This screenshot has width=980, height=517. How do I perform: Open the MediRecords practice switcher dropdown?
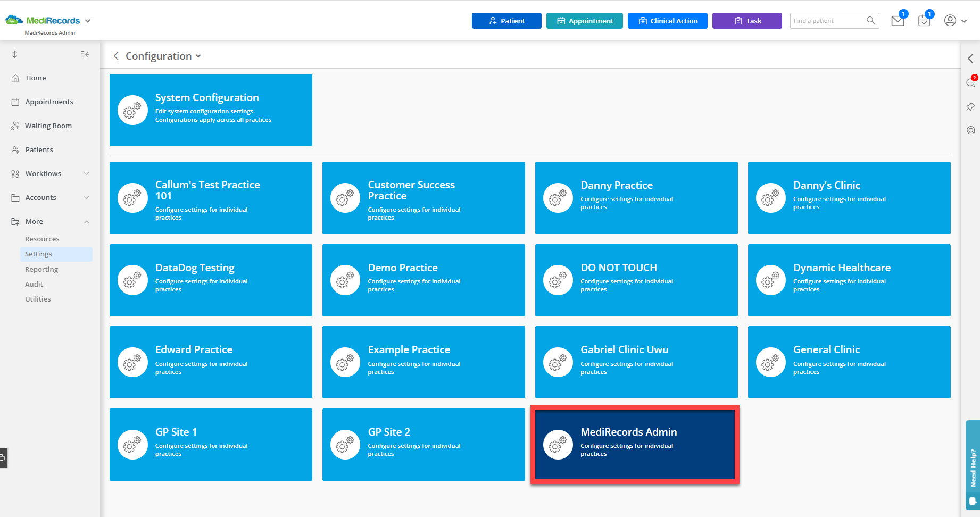point(88,21)
